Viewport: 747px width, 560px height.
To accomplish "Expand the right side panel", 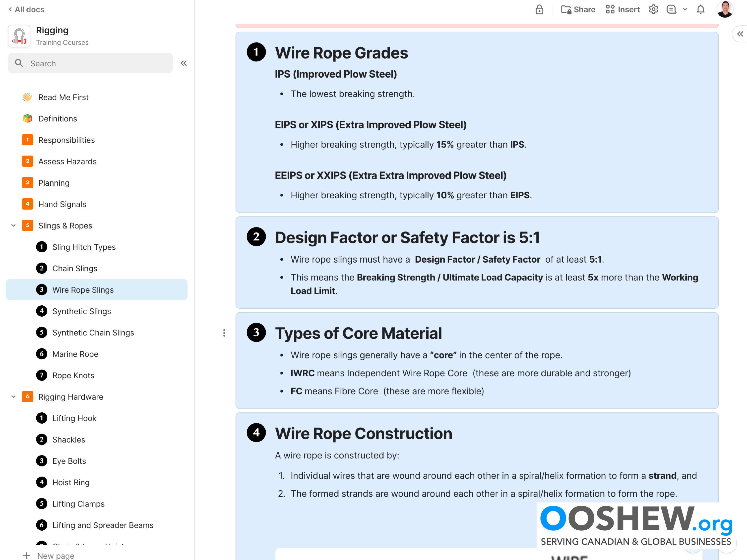I will tap(740, 34).
